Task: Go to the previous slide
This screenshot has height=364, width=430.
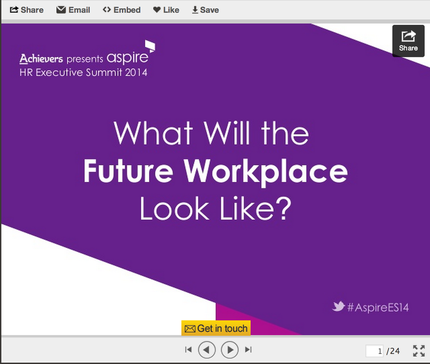Action: pyautogui.click(x=207, y=350)
